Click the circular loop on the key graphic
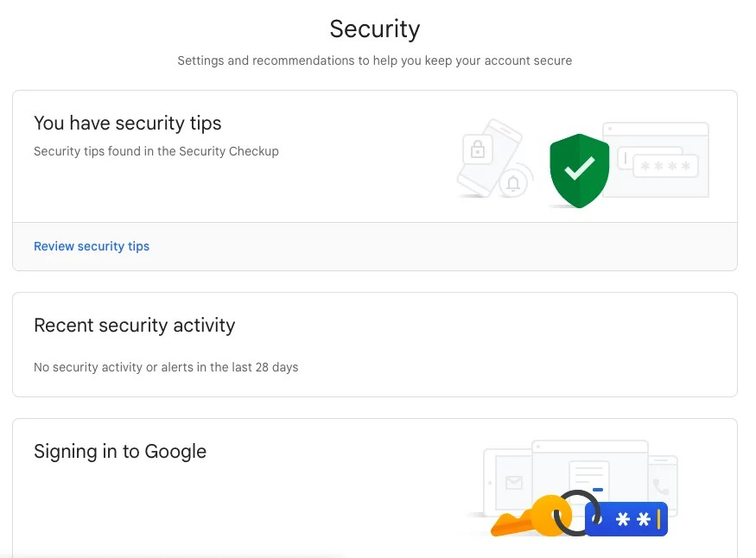Screen dimensions: 756x558 [578, 514]
